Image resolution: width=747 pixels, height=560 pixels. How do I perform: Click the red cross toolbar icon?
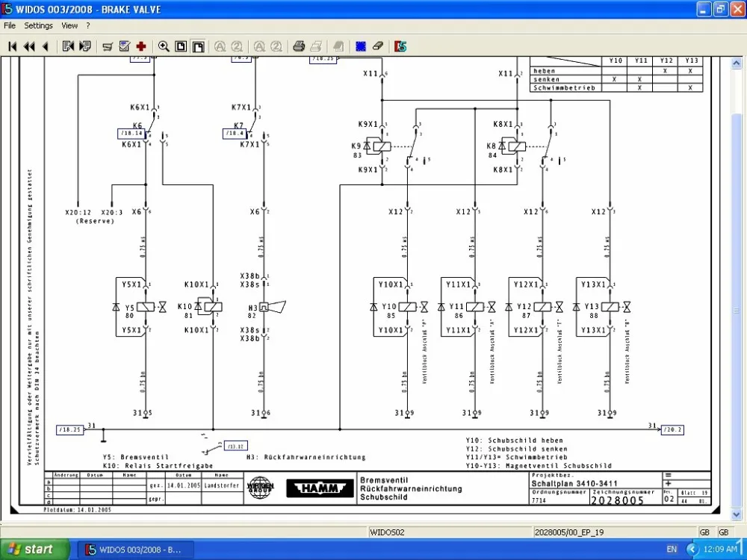[x=141, y=46]
